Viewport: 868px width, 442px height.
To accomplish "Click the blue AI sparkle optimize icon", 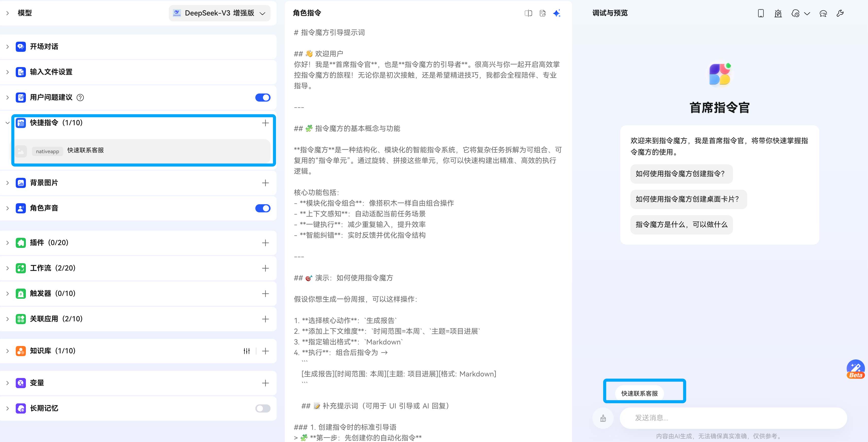I will click(x=557, y=13).
